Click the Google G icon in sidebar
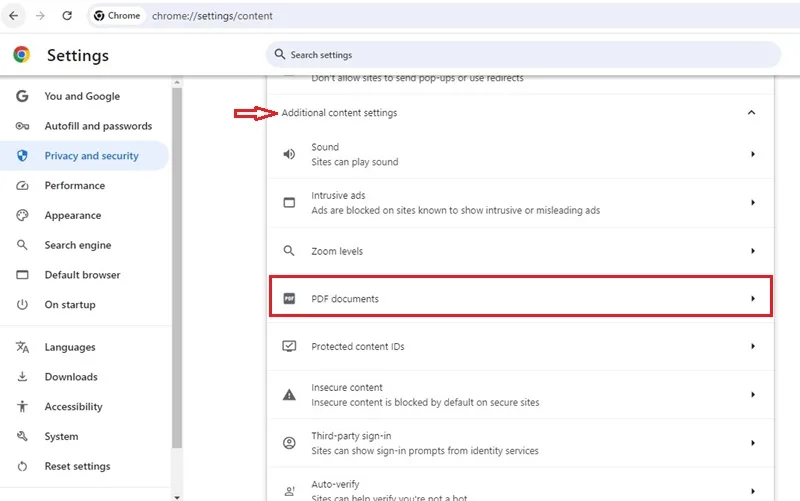This screenshot has width=800, height=501. pos(22,96)
